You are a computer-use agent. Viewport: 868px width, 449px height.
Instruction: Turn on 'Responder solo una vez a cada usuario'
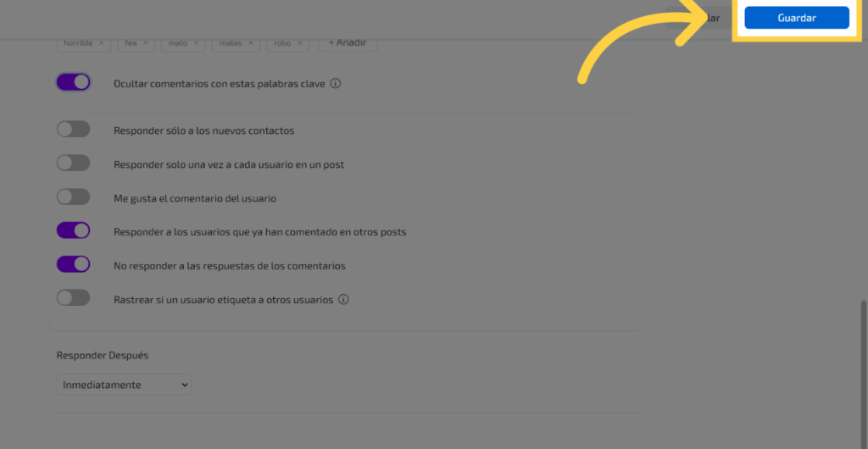[73, 164]
